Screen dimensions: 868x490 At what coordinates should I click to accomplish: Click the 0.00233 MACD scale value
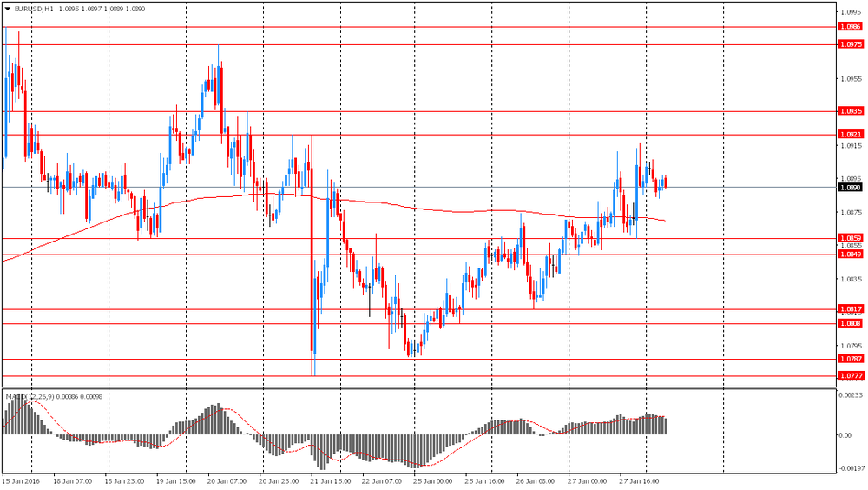(x=851, y=395)
